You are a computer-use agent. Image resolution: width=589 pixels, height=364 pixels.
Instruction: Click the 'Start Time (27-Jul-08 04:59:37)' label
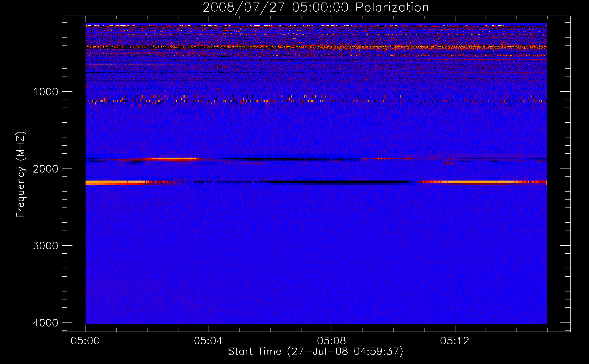click(x=316, y=352)
